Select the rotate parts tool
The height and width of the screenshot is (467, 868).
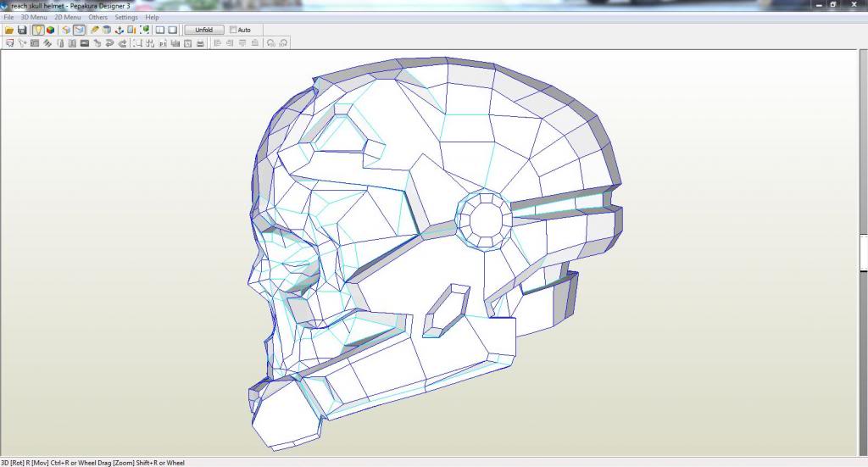[22, 43]
